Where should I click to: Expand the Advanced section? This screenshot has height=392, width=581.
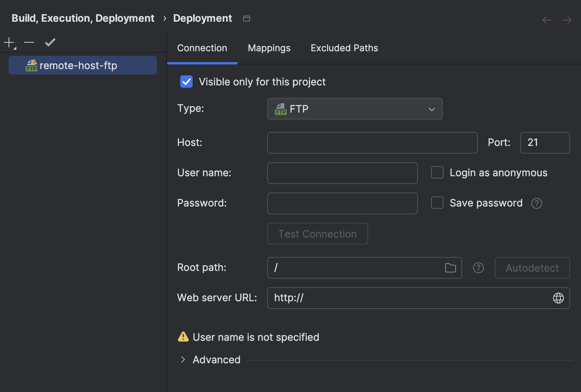[x=183, y=359]
